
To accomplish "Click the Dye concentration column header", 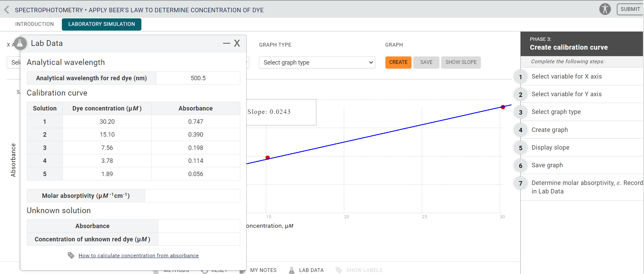I will coord(107,108).
